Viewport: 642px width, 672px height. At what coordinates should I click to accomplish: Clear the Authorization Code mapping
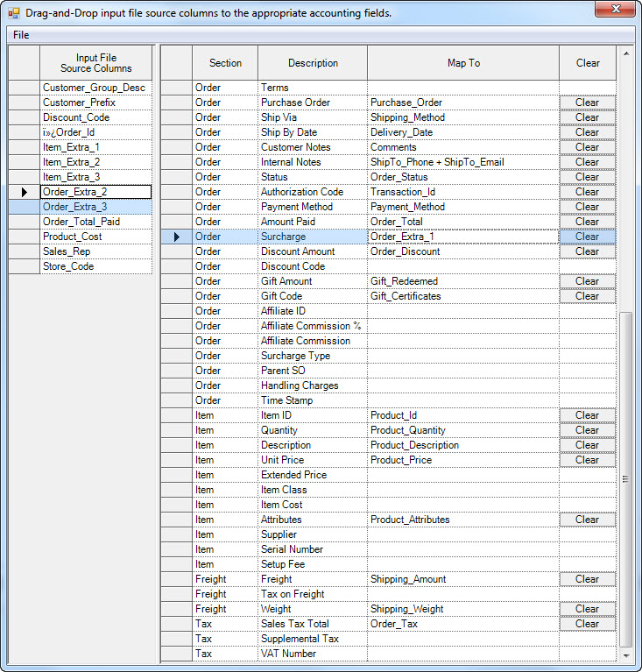click(587, 192)
